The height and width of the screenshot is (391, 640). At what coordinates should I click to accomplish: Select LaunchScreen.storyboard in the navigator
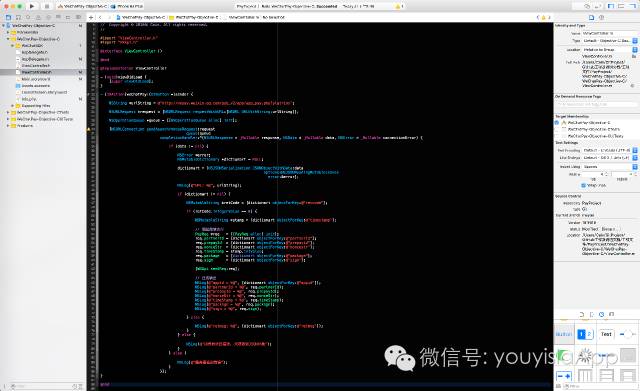44,92
